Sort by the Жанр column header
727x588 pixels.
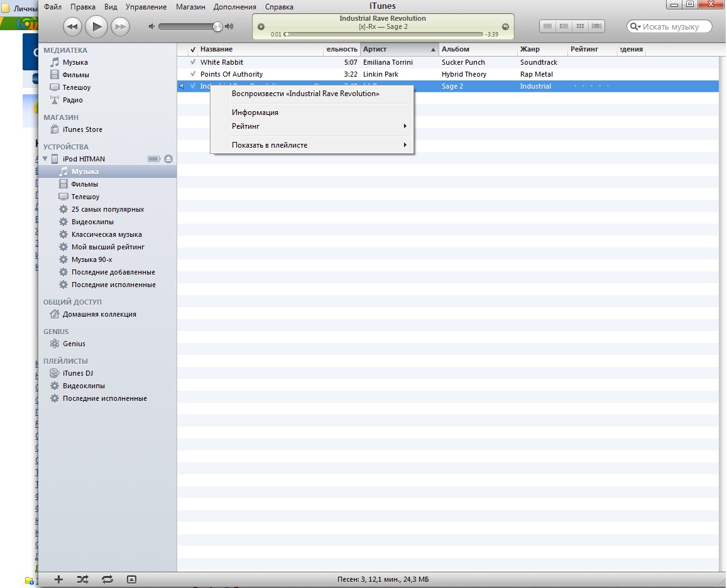[542, 49]
